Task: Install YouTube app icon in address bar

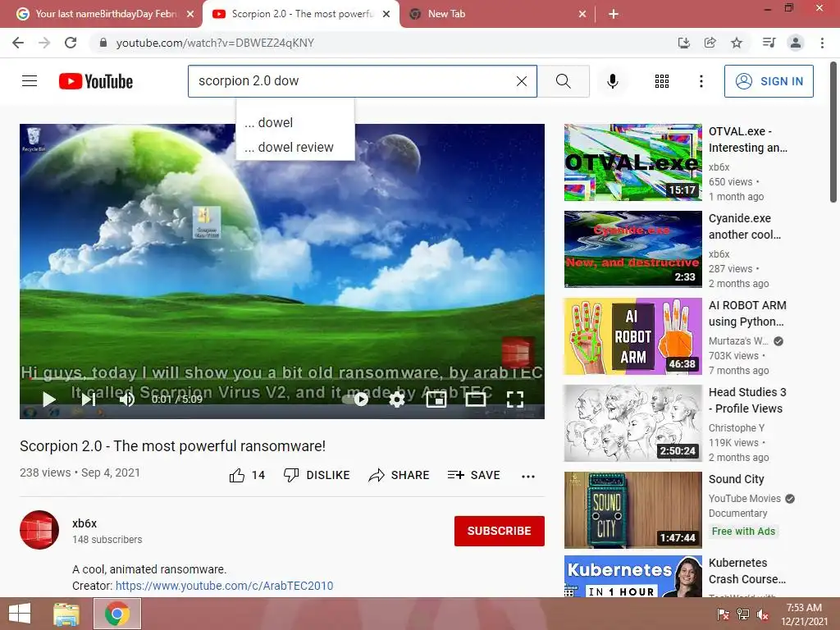Action: 683,43
